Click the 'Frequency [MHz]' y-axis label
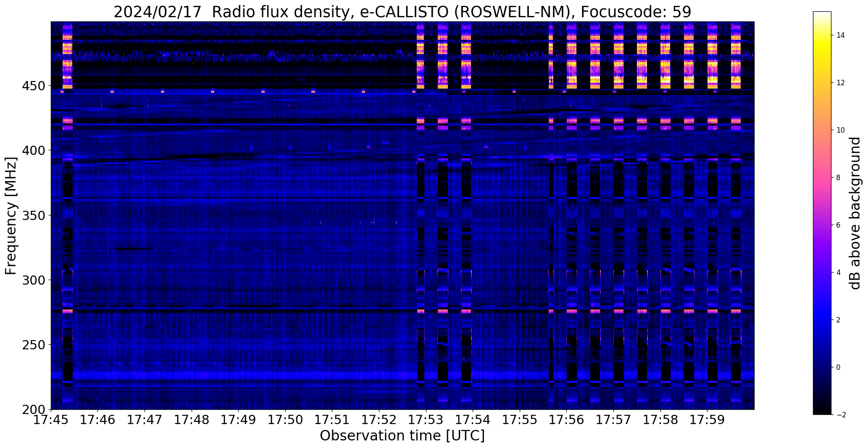Screen dimensions: 868x448 pos(11,216)
